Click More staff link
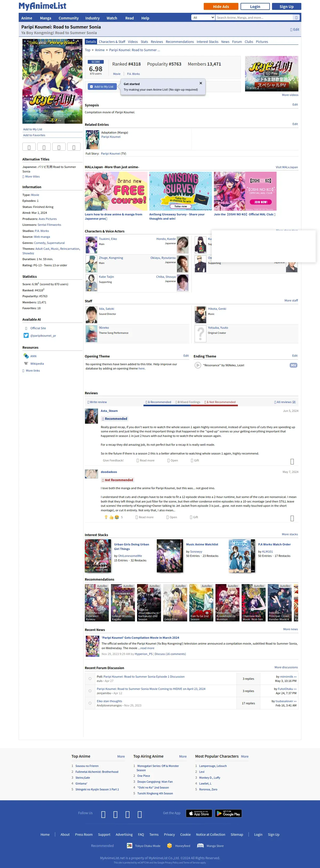Screen dimensions: 320x868 point(291,300)
